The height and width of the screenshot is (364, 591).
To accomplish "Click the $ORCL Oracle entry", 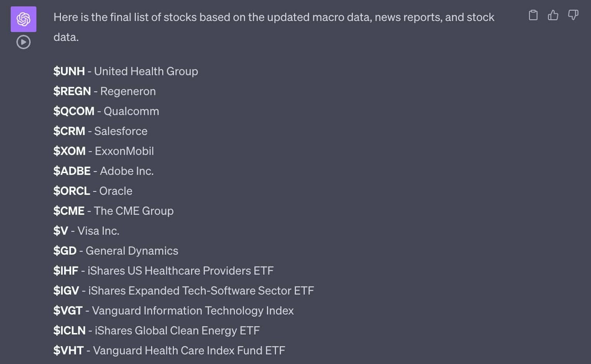I will 93,191.
